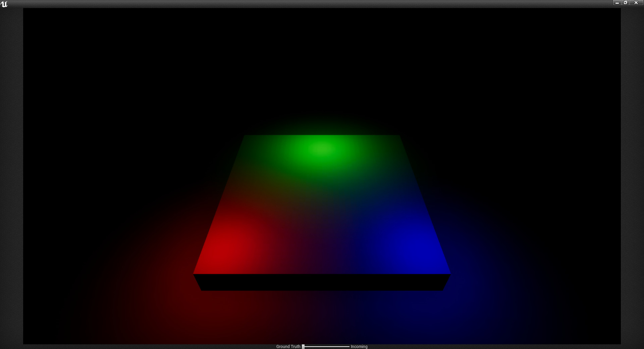644x349 pixels.
Task: Minimize the screenshot comparison window
Action: (x=617, y=3)
